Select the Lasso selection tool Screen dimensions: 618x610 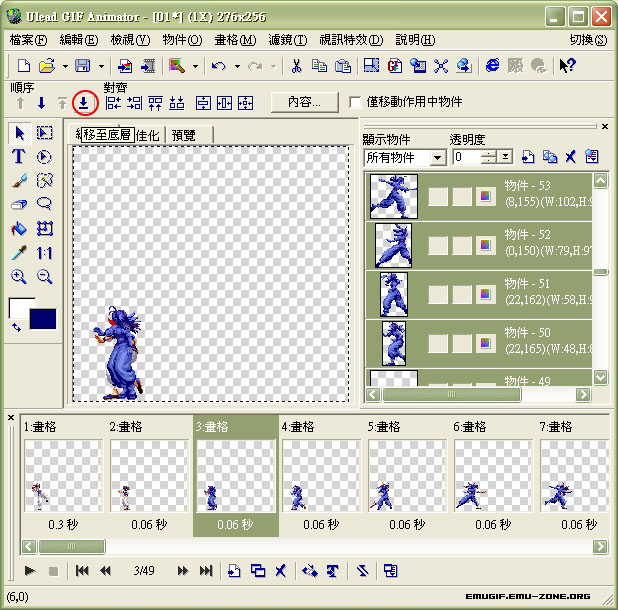[44, 203]
